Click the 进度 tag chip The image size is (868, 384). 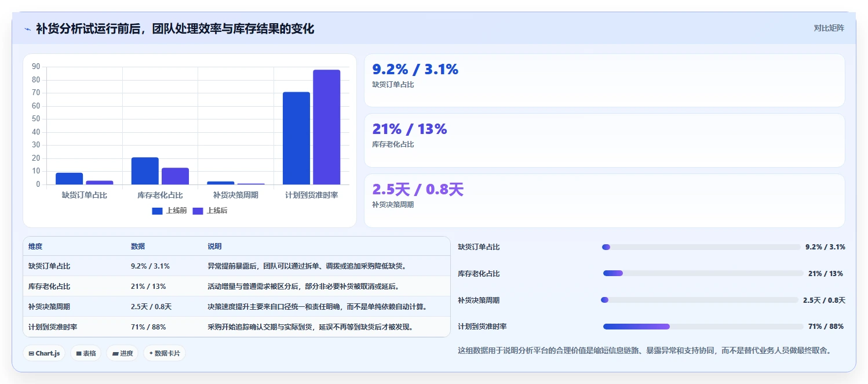122,353
